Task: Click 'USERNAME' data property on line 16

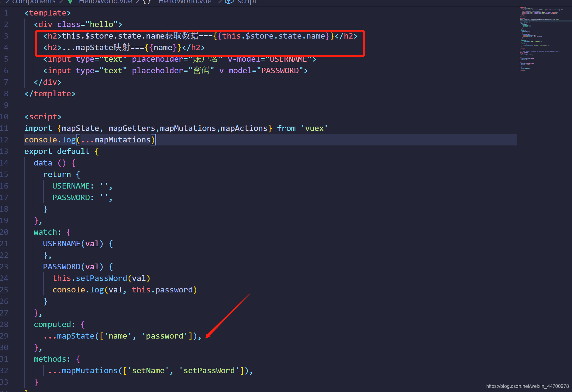Action: pyautogui.click(x=71, y=186)
